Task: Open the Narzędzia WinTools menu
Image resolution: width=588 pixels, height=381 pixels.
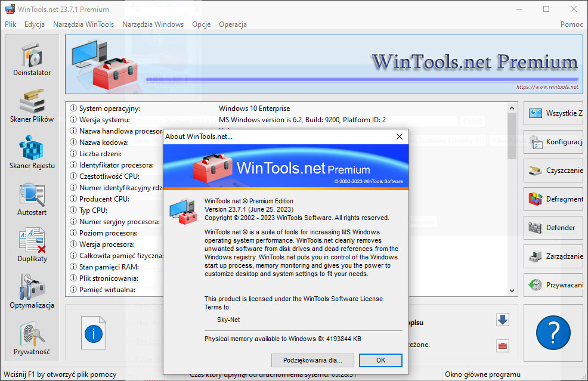Action: tap(83, 24)
